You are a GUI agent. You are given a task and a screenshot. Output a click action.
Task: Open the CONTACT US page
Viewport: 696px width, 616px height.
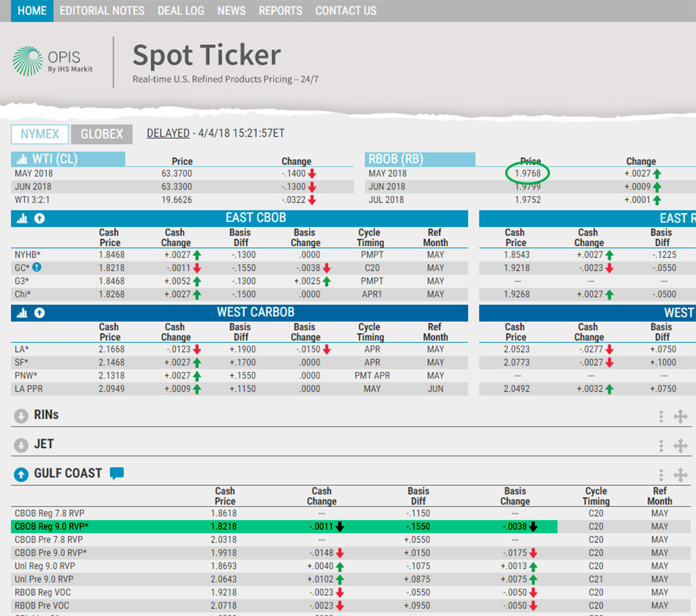point(346,11)
